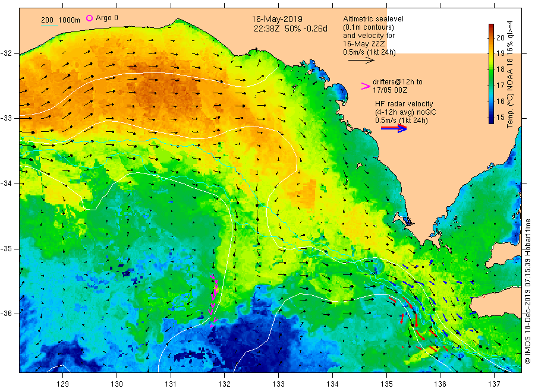Screen dimensions: 535x392
Task: Click the color bar value '18'
Action: coord(500,69)
